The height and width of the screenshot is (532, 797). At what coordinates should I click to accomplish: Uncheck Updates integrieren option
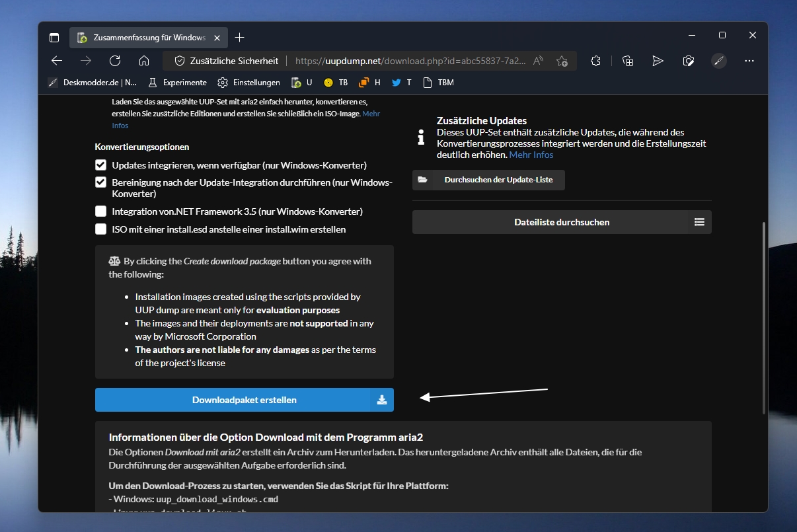point(100,165)
